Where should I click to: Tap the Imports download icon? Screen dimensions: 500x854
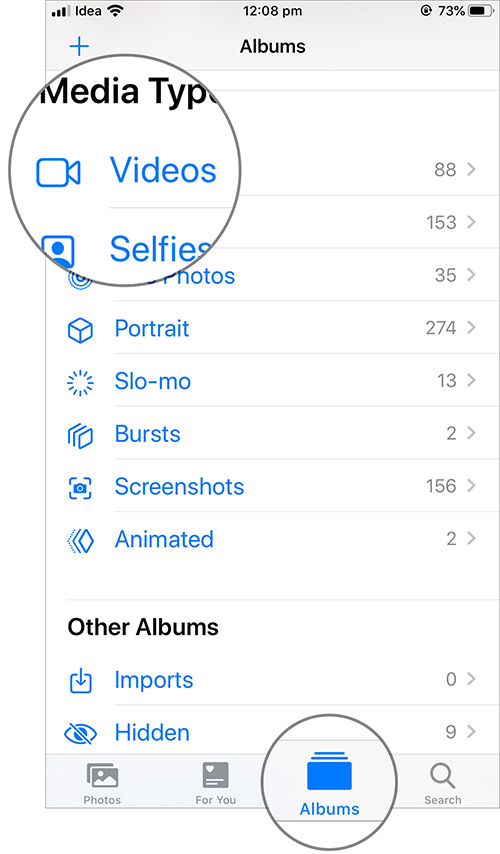(x=81, y=681)
